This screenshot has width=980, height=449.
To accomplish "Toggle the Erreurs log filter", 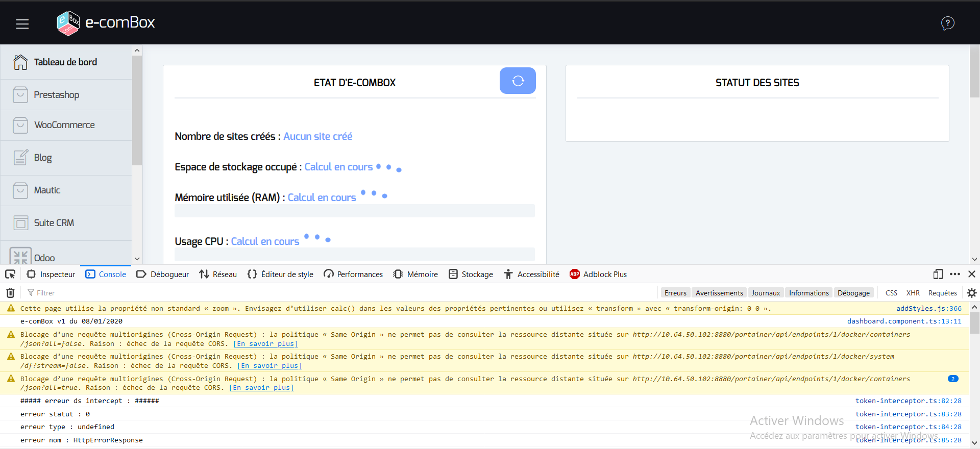I will point(675,293).
